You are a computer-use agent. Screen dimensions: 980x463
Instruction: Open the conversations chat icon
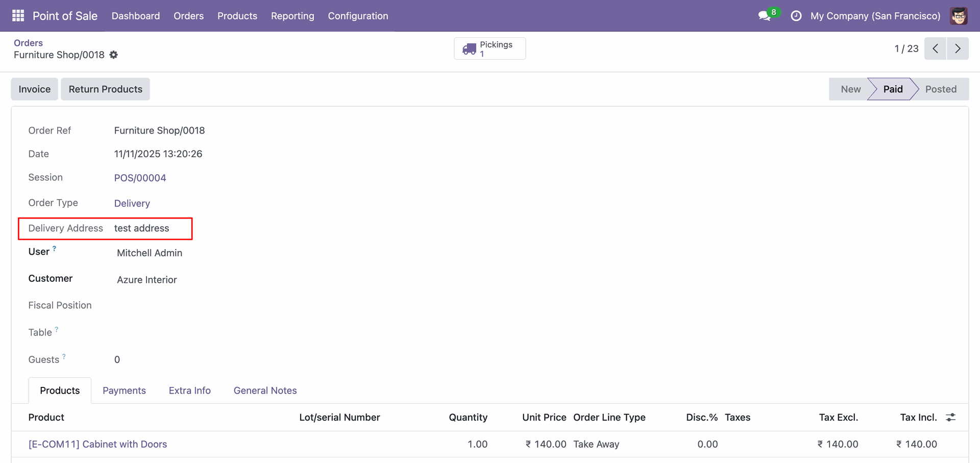[x=764, y=16]
